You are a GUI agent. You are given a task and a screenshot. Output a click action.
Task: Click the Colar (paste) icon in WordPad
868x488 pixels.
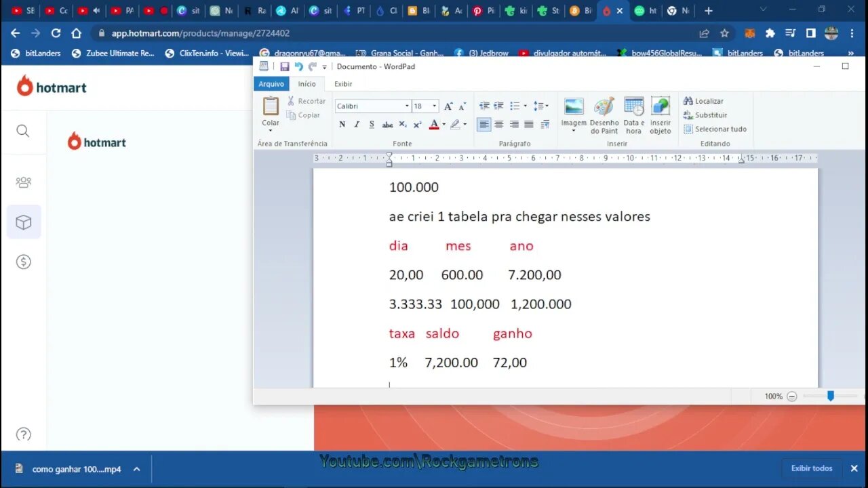point(271,106)
